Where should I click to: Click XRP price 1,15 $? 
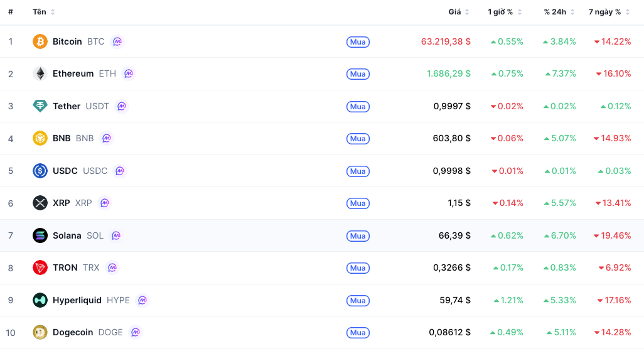pos(459,203)
